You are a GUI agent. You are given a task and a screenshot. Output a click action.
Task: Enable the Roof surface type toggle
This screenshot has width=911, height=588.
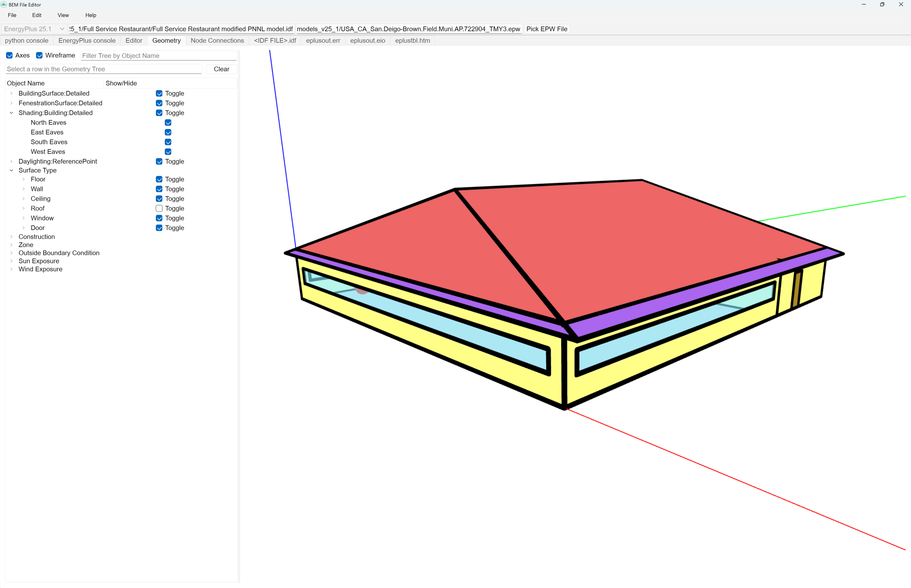tap(159, 209)
